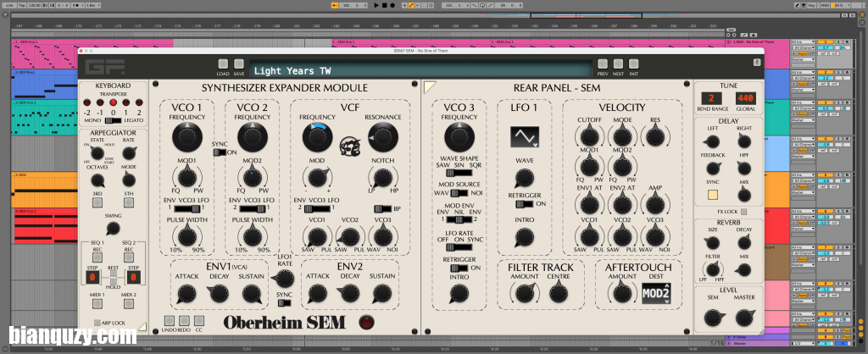Screen dimensions: 868x354
Task: Click the red LED next to Oberheim SEM
Action: [366, 322]
